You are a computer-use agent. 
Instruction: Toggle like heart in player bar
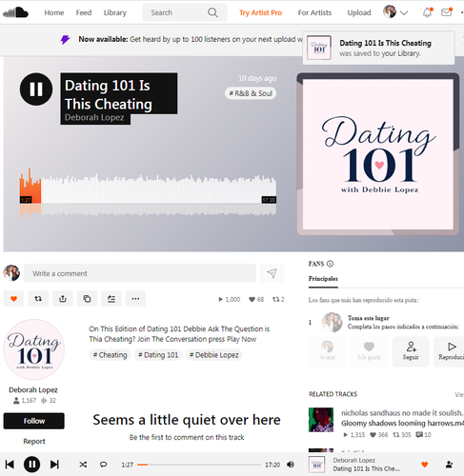pos(425,465)
